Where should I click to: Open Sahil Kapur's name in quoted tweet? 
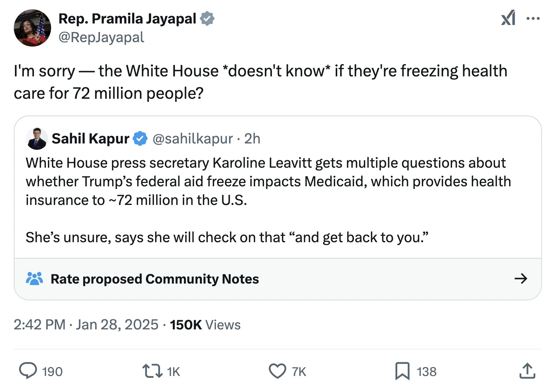pyautogui.click(x=90, y=139)
